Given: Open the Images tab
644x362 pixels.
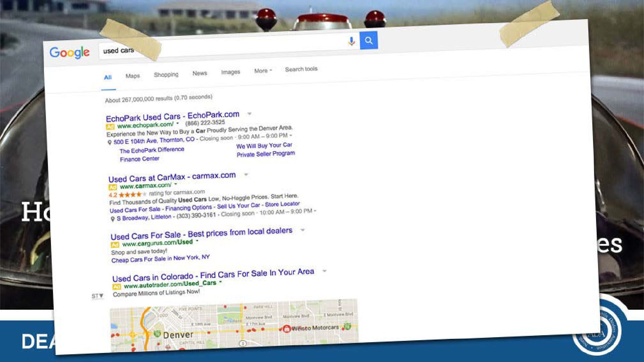Looking at the screenshot, I should 230,72.
